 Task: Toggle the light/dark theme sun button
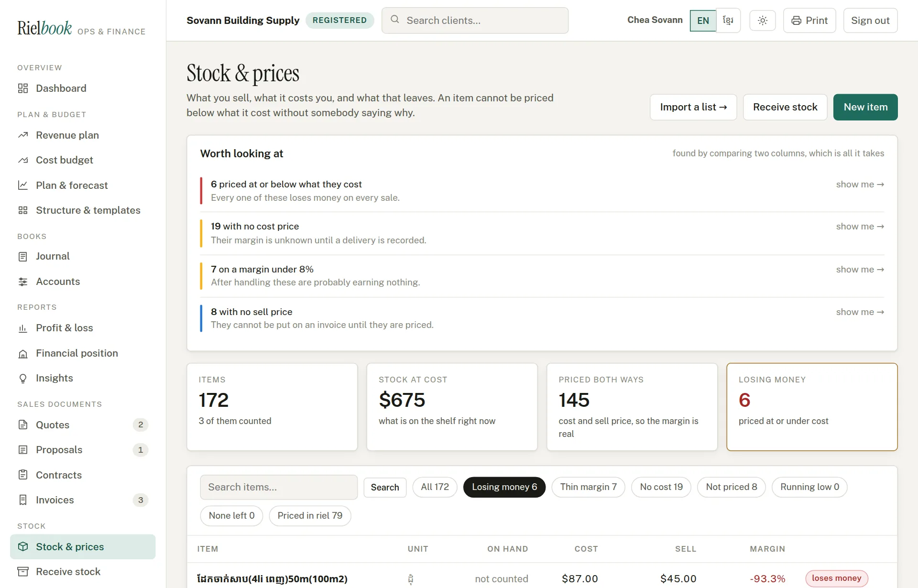[x=763, y=21]
